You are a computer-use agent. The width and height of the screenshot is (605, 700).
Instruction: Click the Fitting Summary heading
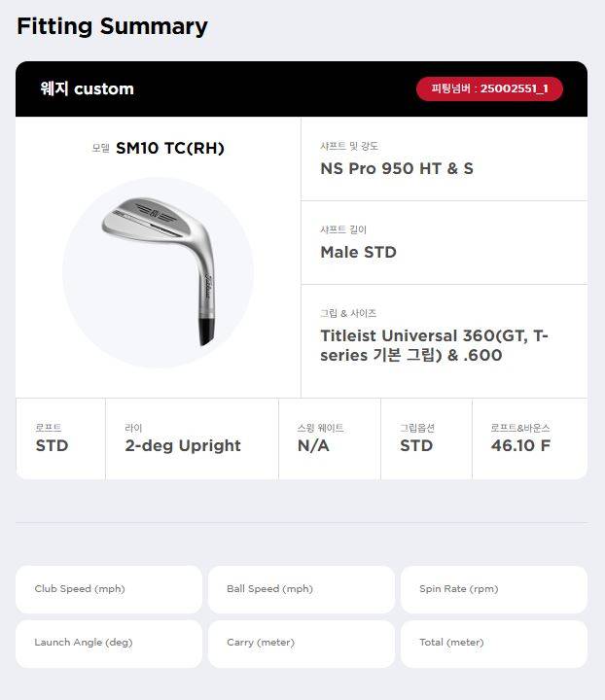[x=112, y=26]
